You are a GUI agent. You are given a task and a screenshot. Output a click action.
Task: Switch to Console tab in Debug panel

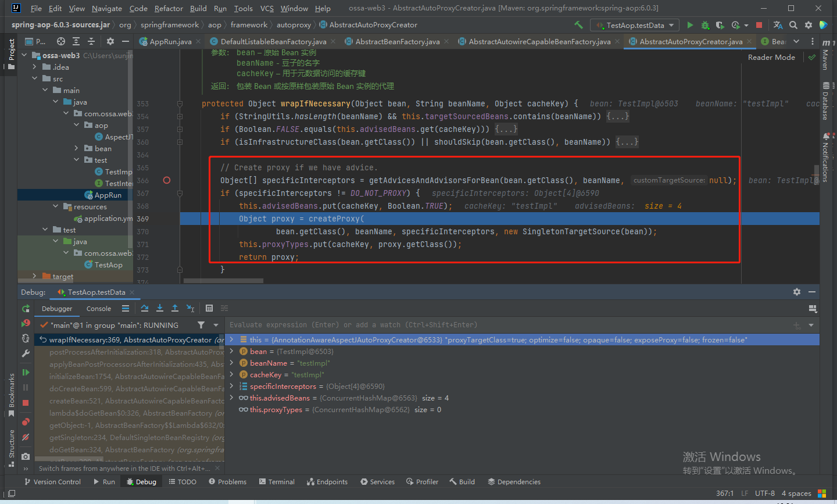pos(99,309)
